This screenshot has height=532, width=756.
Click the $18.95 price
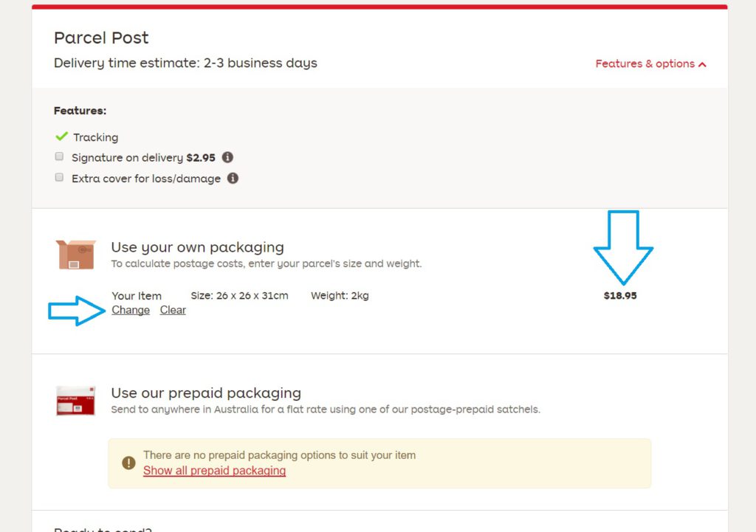620,295
